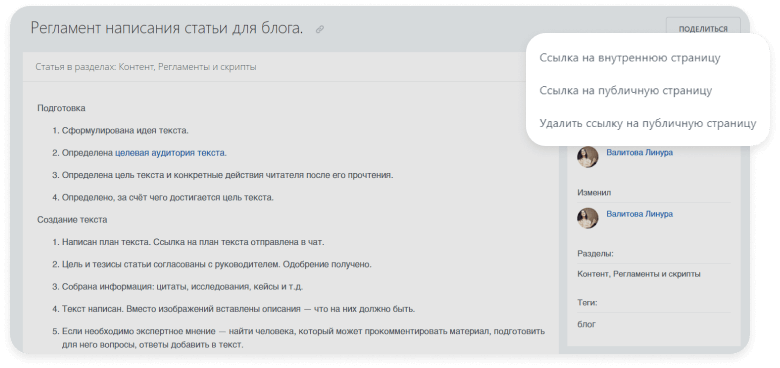Screen dimensions: 780x368
Task: Click the author avatar above Изменил label
Action: [587, 157]
